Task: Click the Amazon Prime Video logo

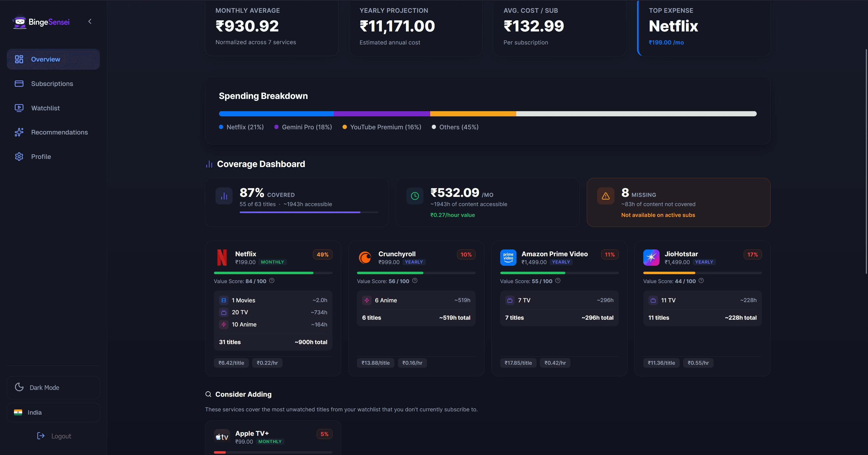Action: point(508,257)
